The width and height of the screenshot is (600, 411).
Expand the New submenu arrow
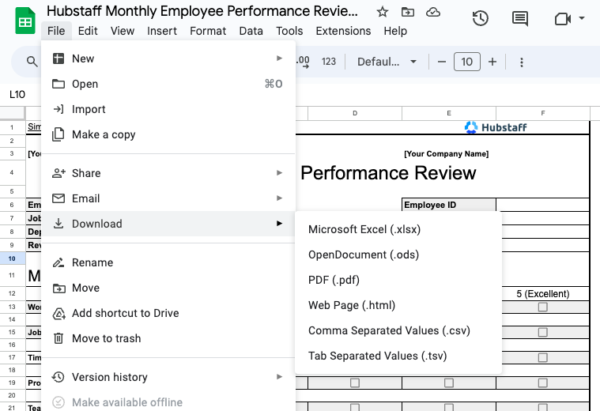tap(279, 58)
